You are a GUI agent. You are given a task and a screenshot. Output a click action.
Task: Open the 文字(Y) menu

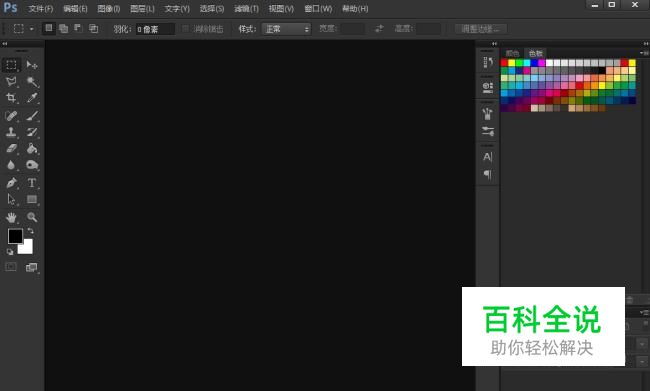coord(177,9)
